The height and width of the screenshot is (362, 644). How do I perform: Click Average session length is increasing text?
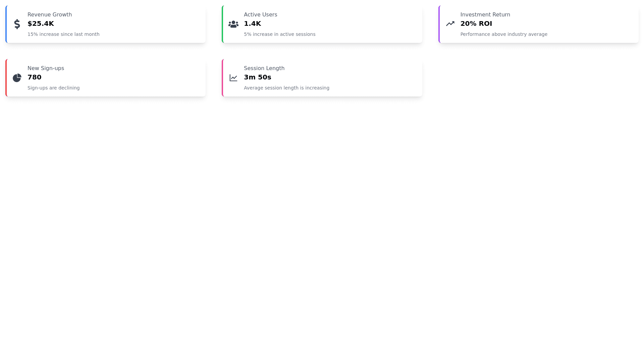286,88
